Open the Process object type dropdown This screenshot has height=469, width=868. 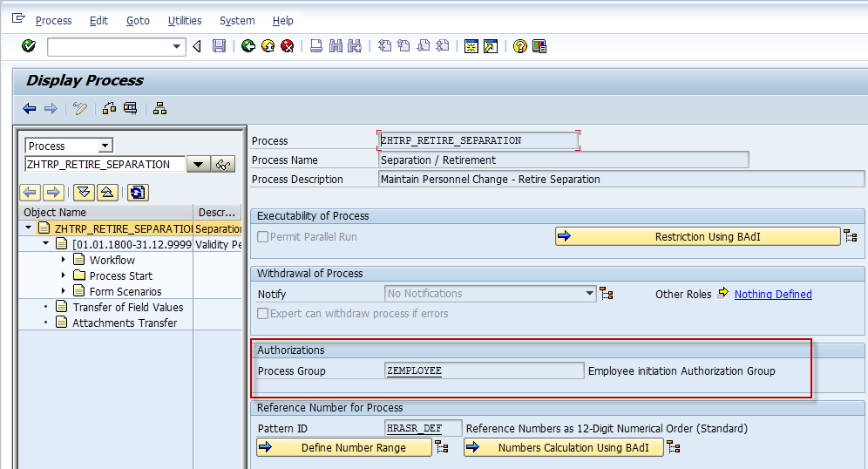[105, 146]
